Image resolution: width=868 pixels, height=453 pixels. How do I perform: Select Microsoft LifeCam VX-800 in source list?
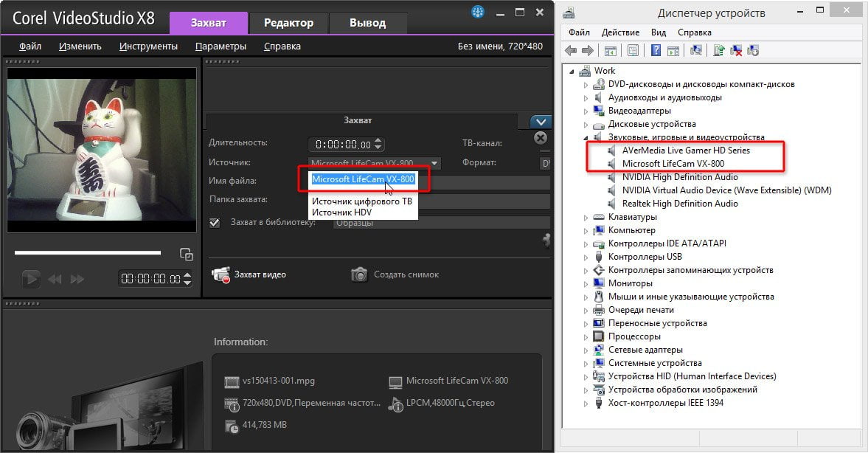click(363, 179)
